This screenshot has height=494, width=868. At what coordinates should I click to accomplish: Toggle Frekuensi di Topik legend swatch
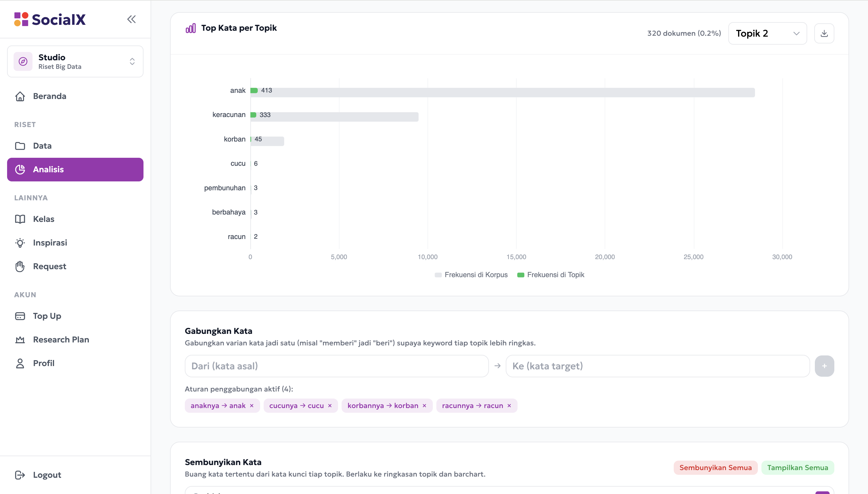tap(521, 275)
